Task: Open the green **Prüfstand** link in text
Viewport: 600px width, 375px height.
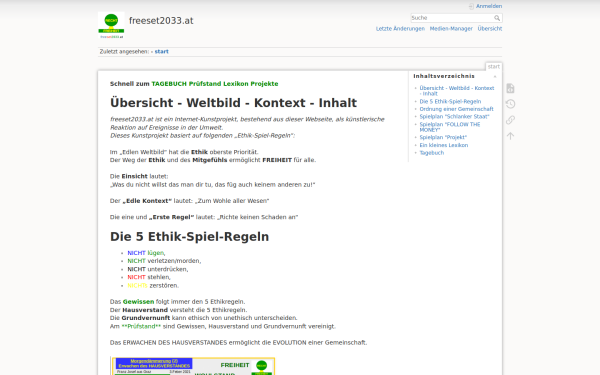Action: tap(141, 326)
